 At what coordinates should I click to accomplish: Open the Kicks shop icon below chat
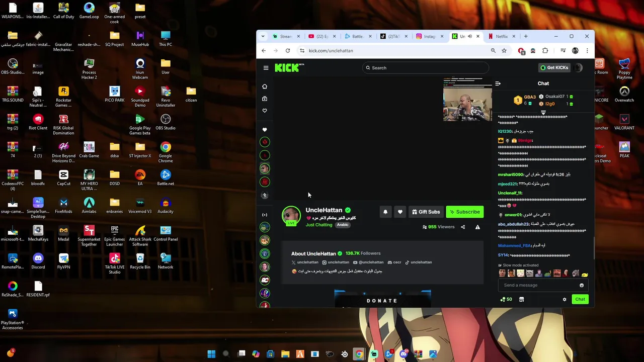522,300
